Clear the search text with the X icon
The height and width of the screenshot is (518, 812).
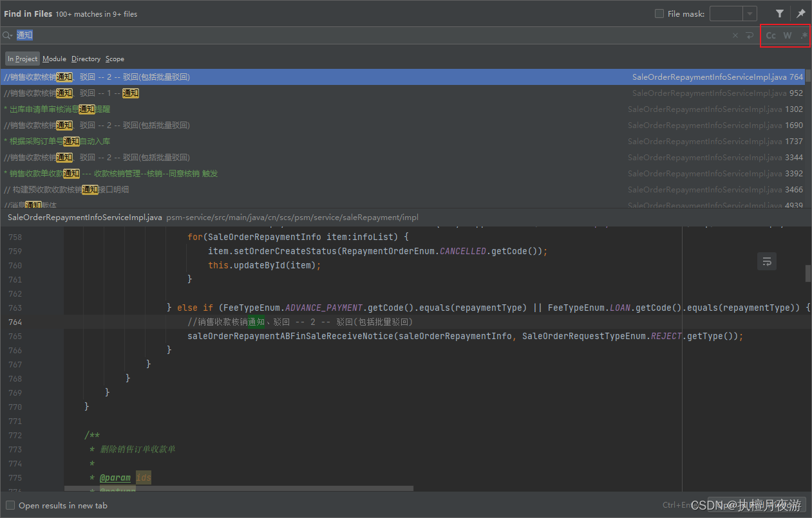pos(735,35)
